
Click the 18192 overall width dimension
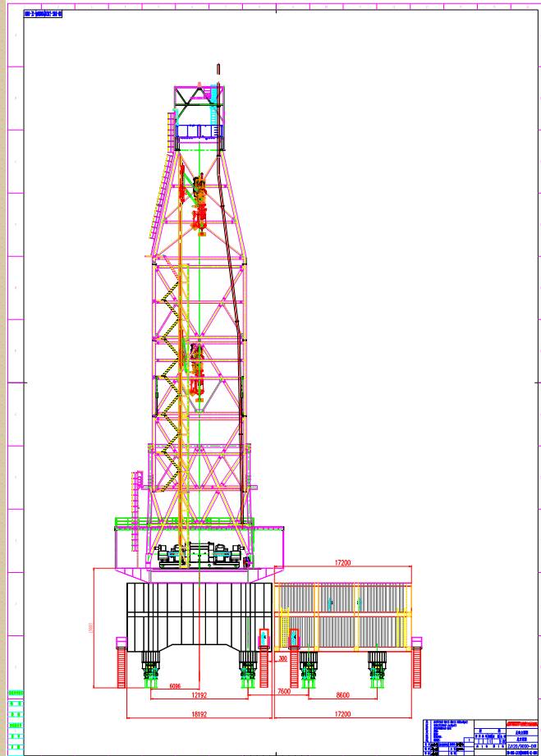[197, 714]
